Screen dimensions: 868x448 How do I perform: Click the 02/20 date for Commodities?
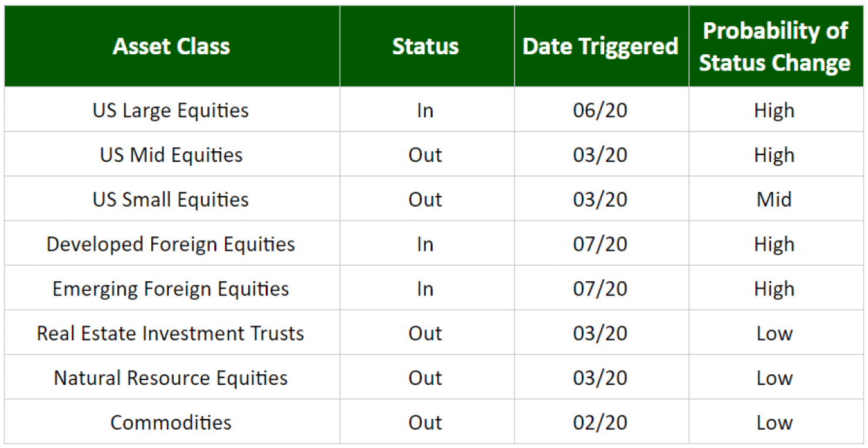point(601,422)
